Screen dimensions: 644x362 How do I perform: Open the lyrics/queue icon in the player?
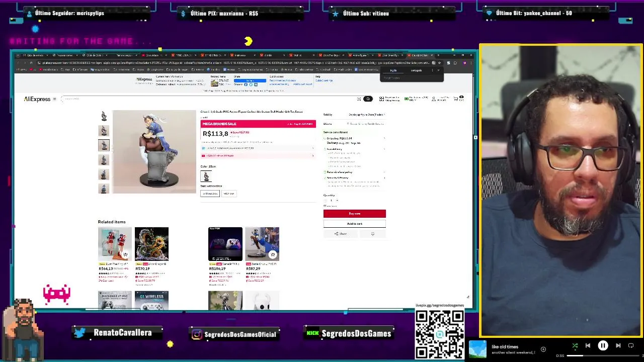pyautogui.click(x=631, y=345)
